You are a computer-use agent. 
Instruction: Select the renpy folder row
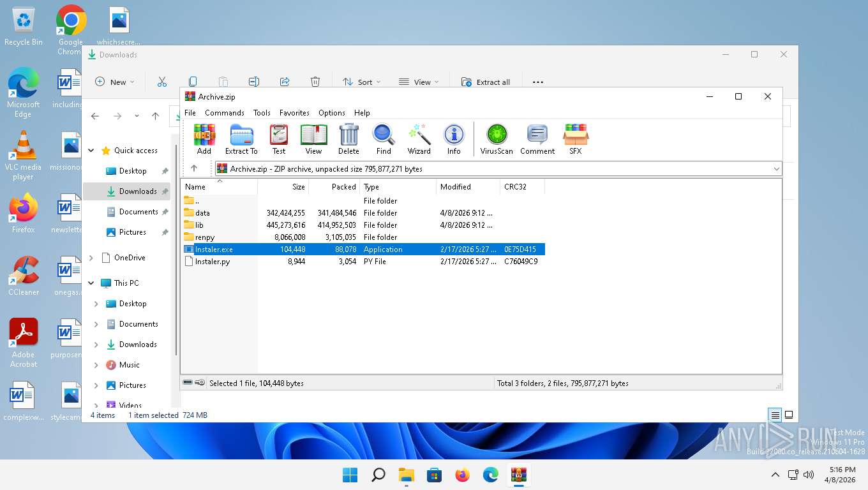[363, 237]
